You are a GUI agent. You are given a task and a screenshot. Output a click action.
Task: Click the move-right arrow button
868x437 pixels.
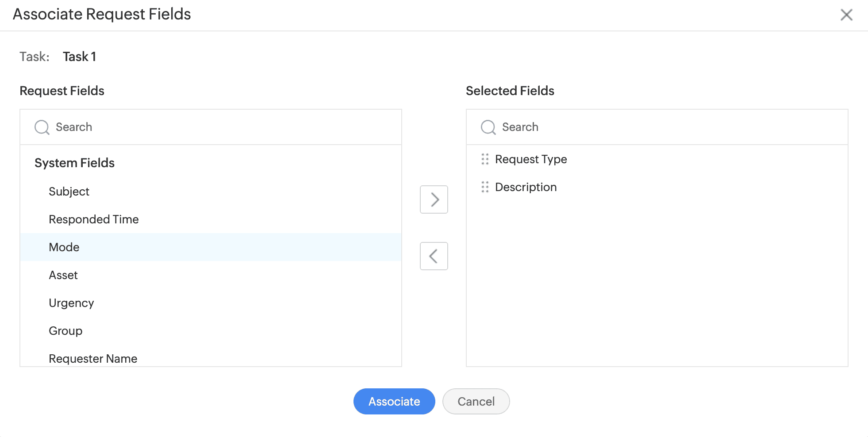pos(434,199)
